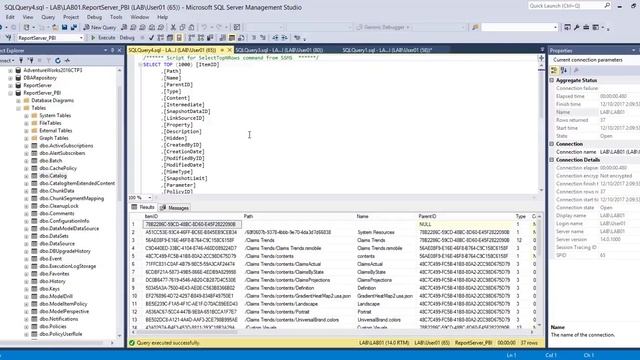Click the Paste icon in the toolbar
The width and height of the screenshot is (640, 360).
191,27
